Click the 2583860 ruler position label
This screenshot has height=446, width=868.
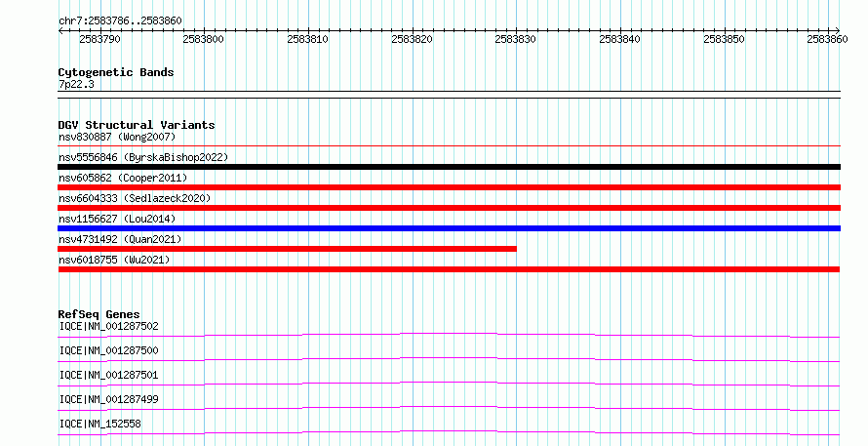click(x=827, y=39)
